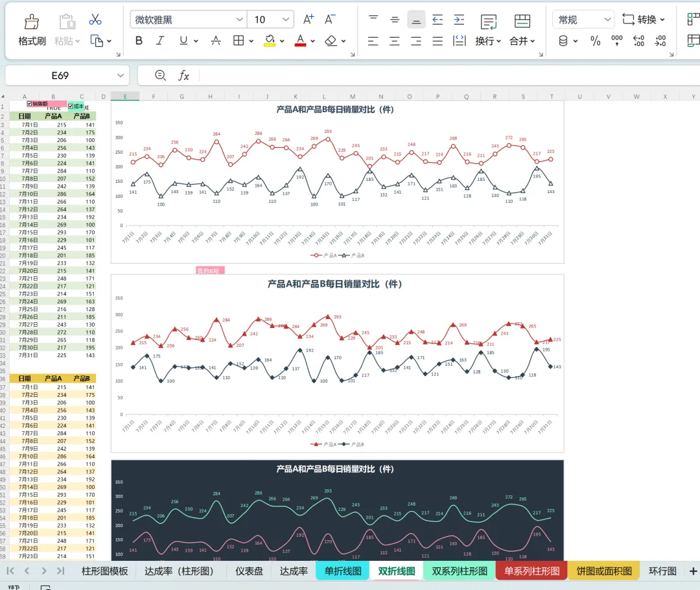Open the 单系列柱形图 sheet tab
The image size is (700, 590).
coord(531,571)
